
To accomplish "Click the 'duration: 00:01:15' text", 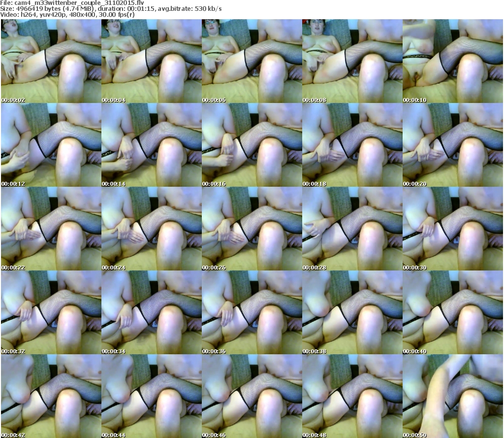I will pos(126,9).
